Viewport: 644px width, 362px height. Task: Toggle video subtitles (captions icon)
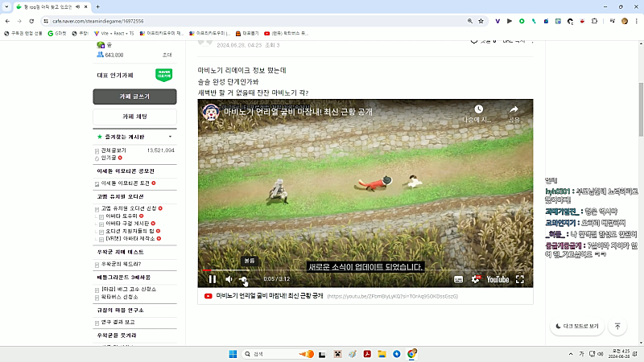(x=458, y=279)
